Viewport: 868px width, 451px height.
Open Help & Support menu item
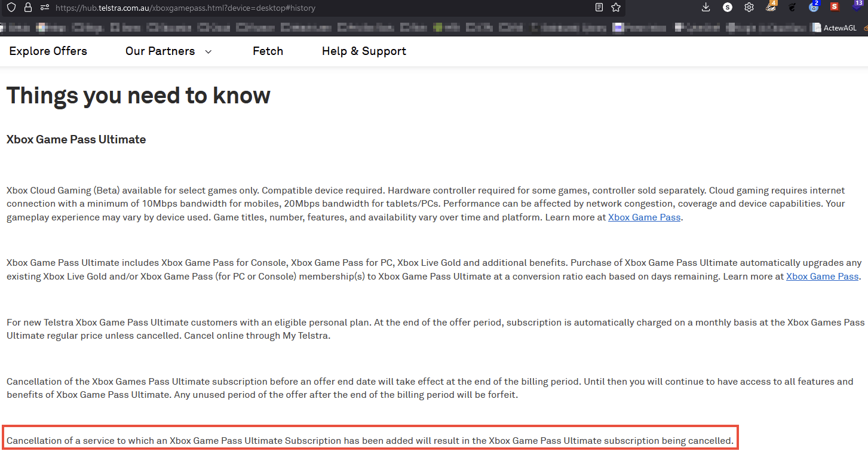coord(364,51)
